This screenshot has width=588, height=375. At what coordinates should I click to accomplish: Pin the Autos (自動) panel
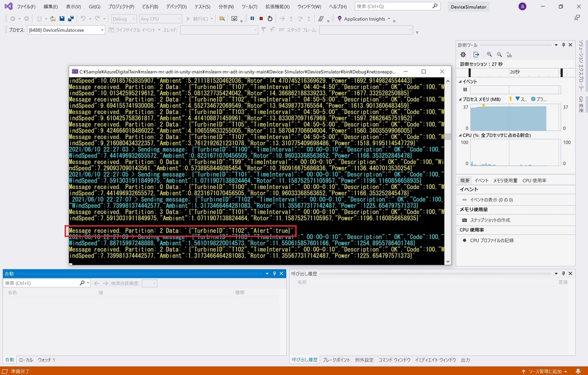274,274
